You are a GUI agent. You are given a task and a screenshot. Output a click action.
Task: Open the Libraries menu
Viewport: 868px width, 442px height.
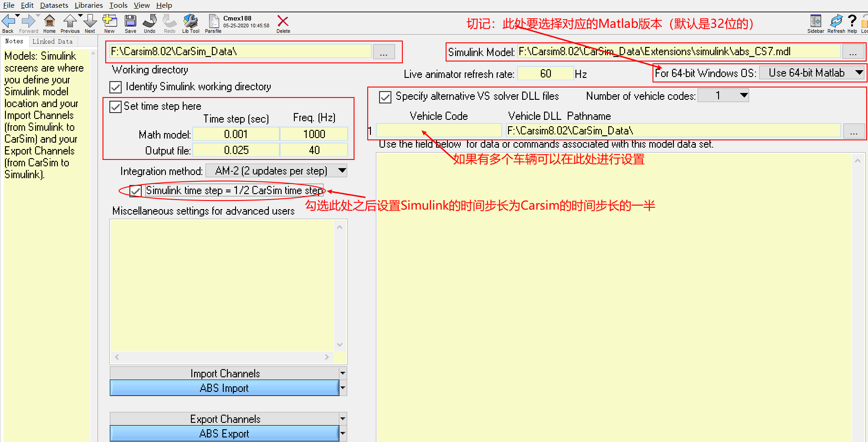89,5
